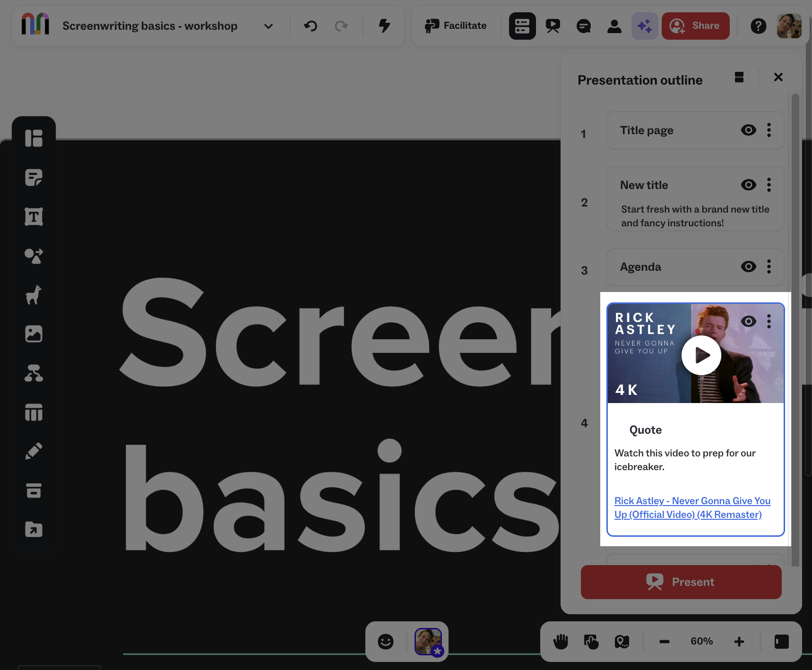Open the user profile avatar menu
Screen dimensions: 812x670
(x=789, y=26)
